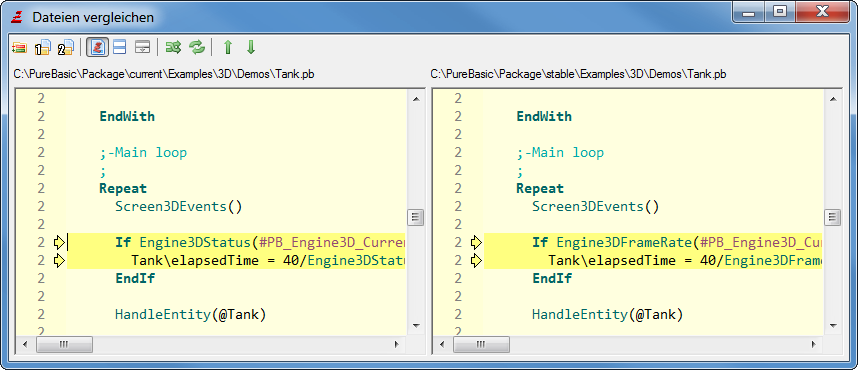Jump to previous difference with the up arrow
This screenshot has height=370, width=858.
228,48
